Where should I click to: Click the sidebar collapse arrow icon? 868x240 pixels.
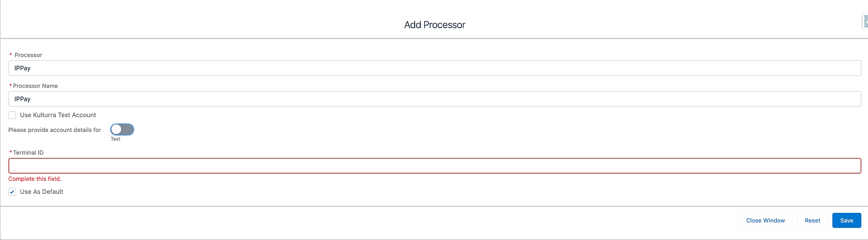click(x=866, y=22)
